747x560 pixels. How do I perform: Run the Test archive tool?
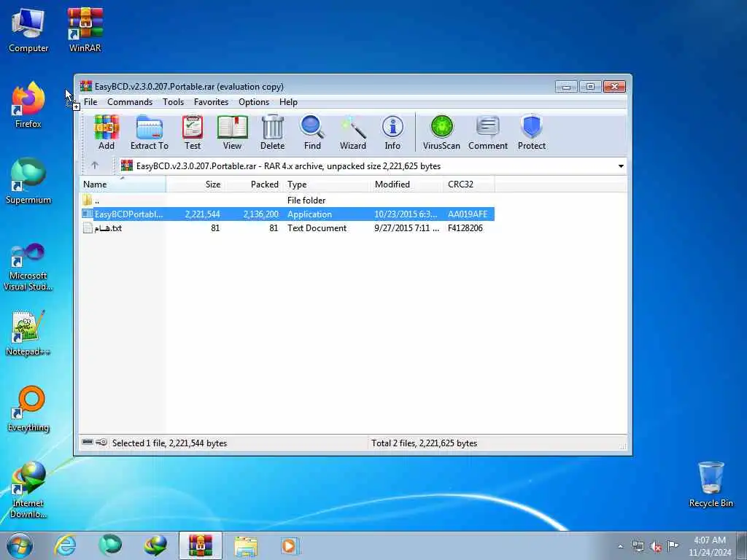pyautogui.click(x=193, y=133)
